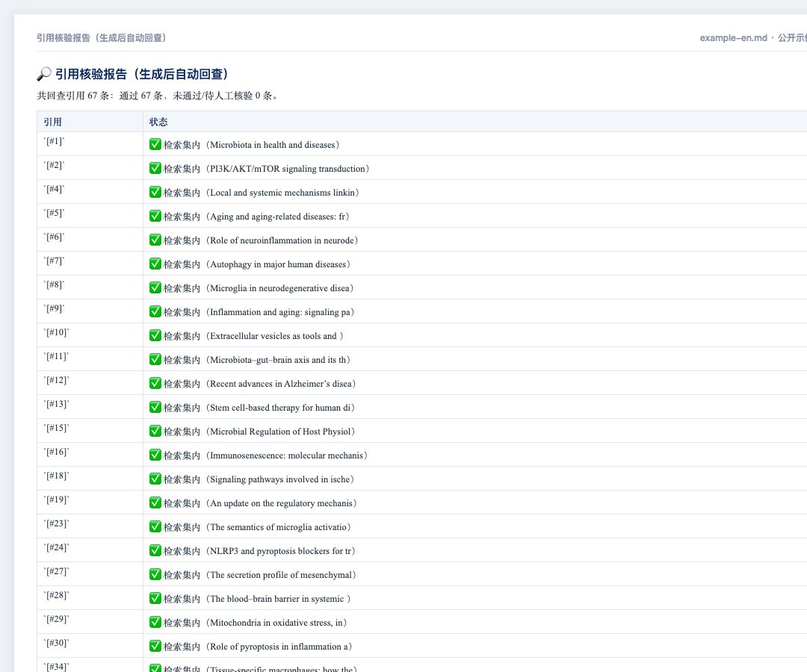807x672 pixels.
Task: Click the summary line 共回查引用 67 条
Action: pos(158,96)
